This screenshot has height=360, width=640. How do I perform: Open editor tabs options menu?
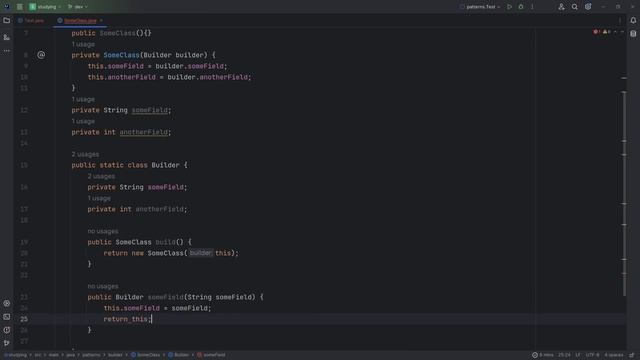(620, 20)
